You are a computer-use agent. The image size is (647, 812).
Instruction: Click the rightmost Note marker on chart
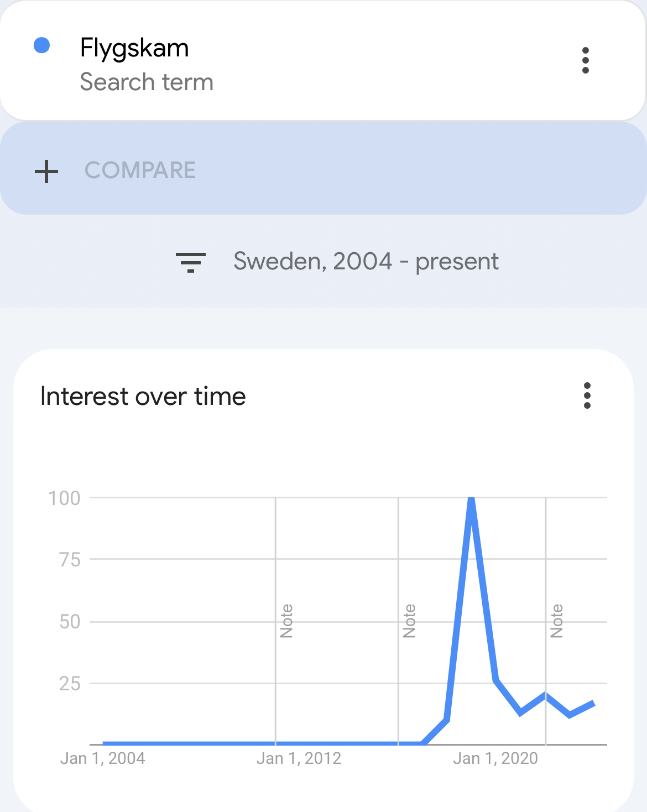pos(557,621)
